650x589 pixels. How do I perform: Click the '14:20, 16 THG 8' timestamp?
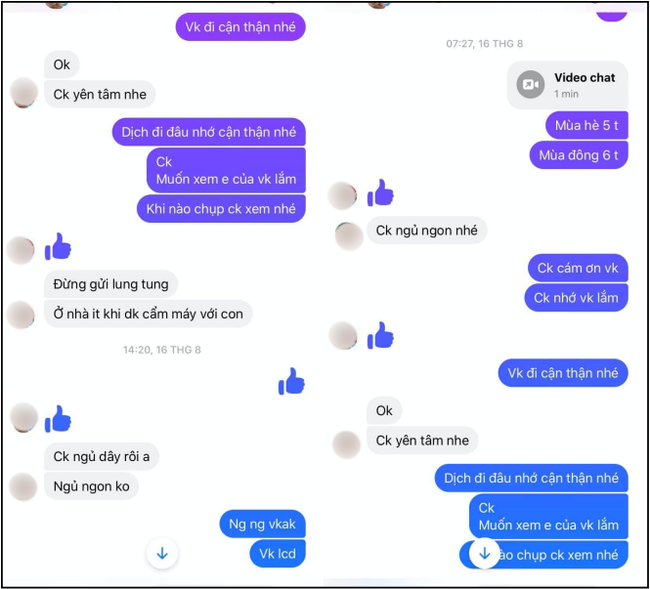pyautogui.click(x=162, y=350)
